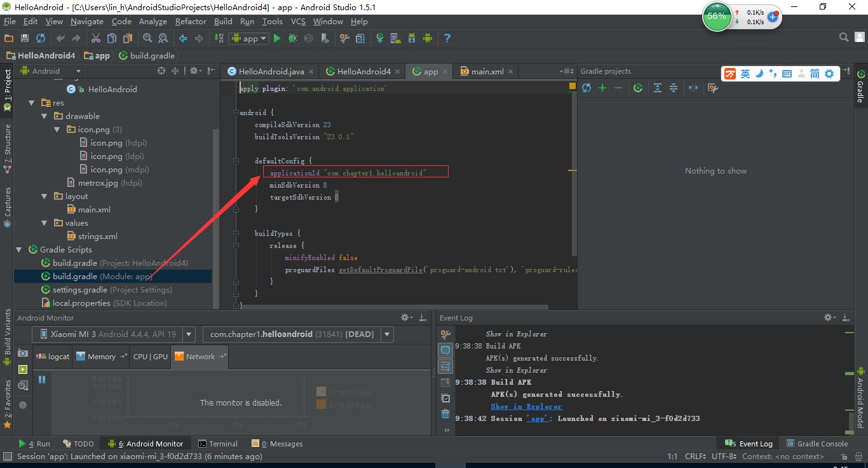Toggle the checkmark icon in Event Log toolbar
Image resolution: width=868 pixels, height=468 pixels.
[445, 398]
